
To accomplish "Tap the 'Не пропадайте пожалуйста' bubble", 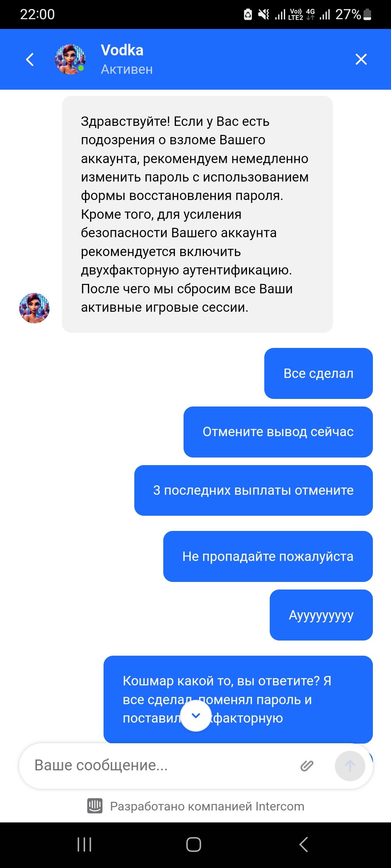I will 268,556.
